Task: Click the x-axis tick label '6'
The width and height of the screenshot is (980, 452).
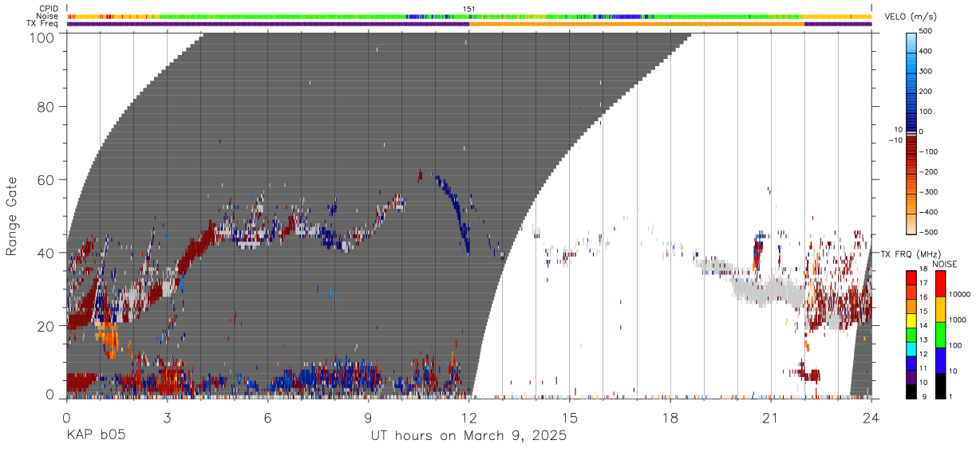Action: coord(267,417)
